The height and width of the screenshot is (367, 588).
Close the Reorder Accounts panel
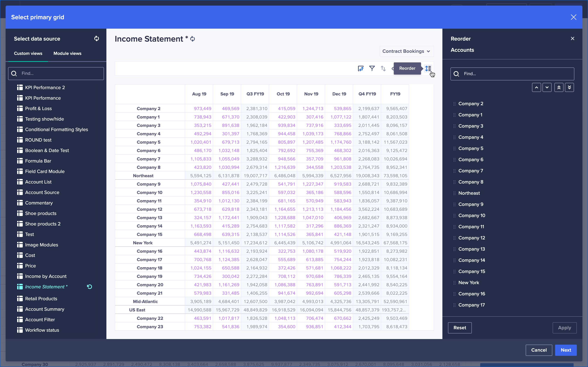[x=572, y=38]
